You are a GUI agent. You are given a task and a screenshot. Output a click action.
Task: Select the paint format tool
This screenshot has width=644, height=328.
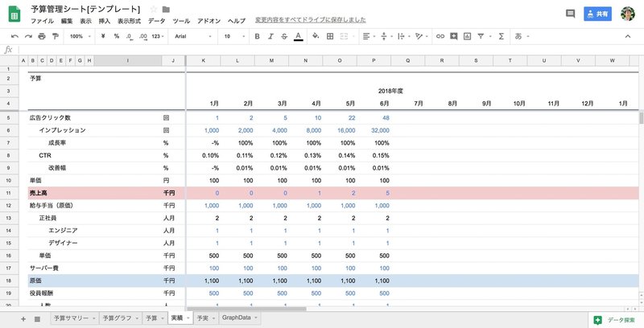pyautogui.click(x=55, y=36)
